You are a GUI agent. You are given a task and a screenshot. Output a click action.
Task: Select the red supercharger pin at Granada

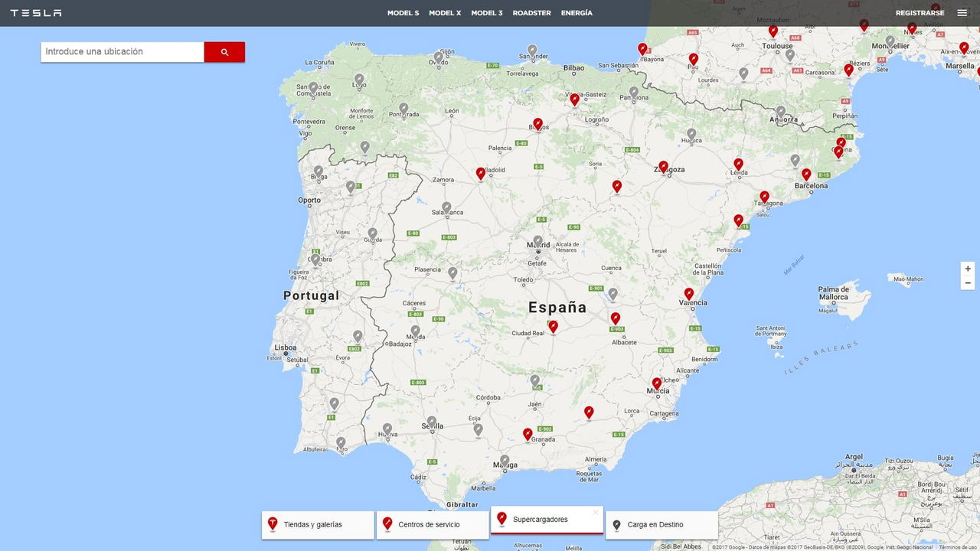[x=528, y=434]
